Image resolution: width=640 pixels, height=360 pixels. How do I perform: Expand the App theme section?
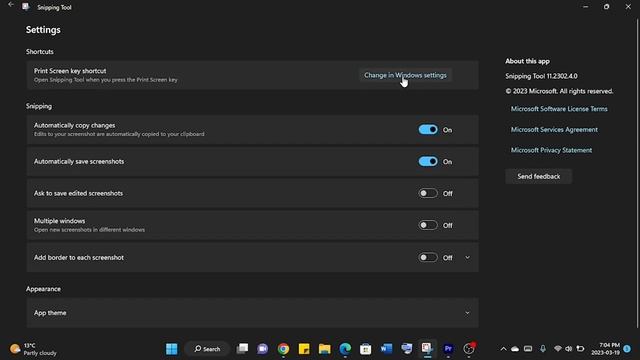[253, 313]
